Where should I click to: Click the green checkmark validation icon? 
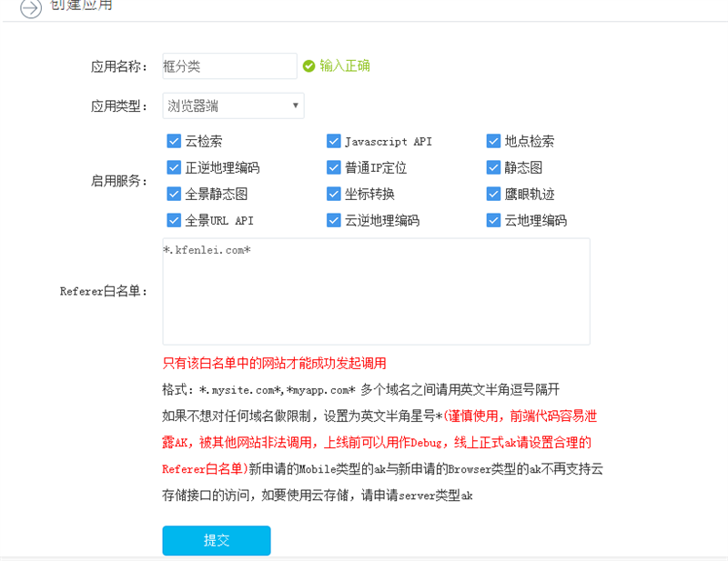(308, 66)
